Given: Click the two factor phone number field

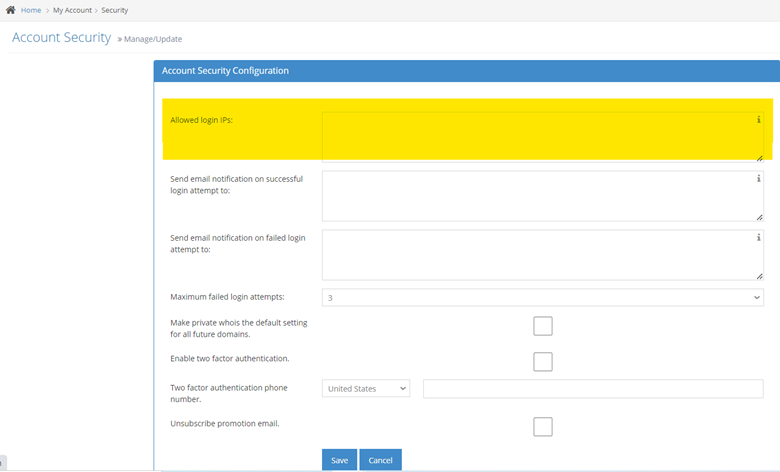Looking at the screenshot, I should pyautogui.click(x=593, y=388).
